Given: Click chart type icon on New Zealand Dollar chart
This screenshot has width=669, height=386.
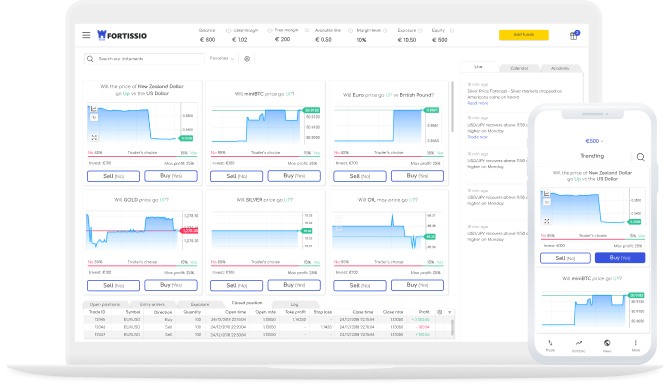Looking at the screenshot, I should point(94,109).
